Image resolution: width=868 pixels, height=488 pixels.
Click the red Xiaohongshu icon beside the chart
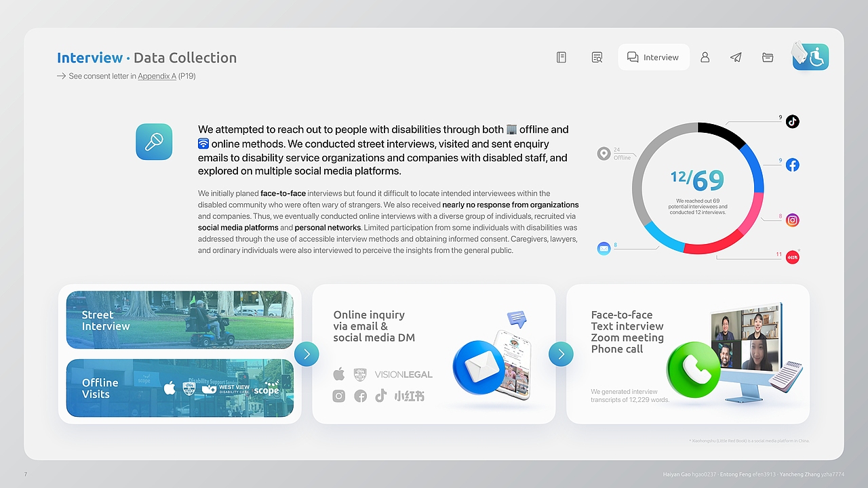(792, 257)
